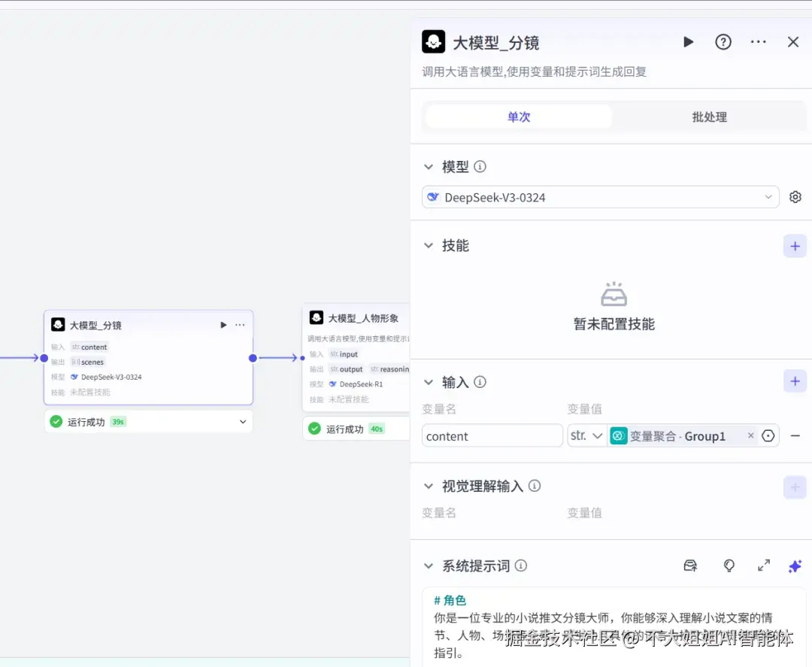This screenshot has height=667, width=812.
Task: Click the content variable name input field
Action: click(492, 435)
